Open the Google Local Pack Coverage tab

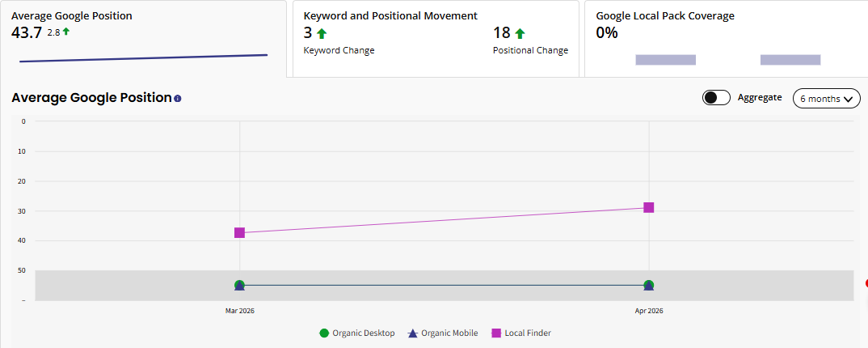coord(726,38)
